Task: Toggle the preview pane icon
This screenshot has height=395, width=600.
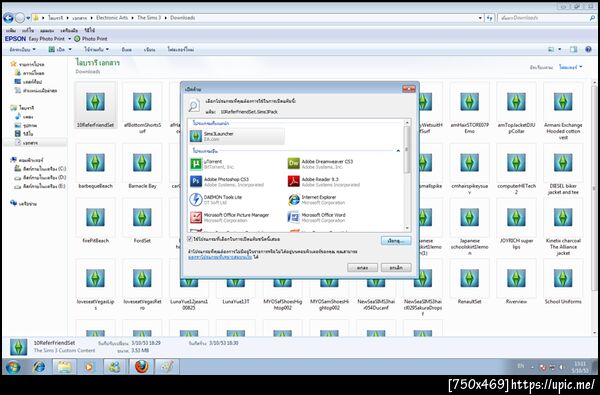Action: coord(573,49)
